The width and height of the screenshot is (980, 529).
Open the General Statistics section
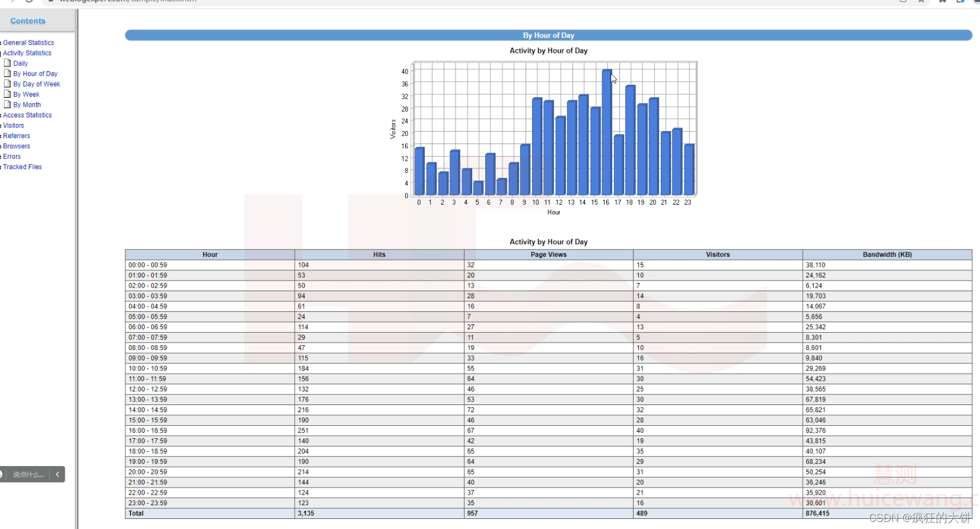[x=28, y=43]
